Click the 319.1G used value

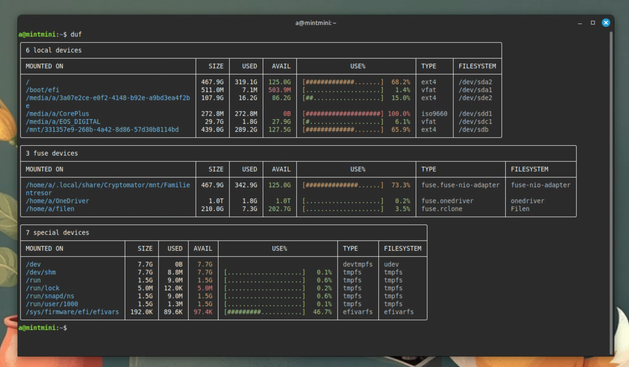(x=246, y=82)
